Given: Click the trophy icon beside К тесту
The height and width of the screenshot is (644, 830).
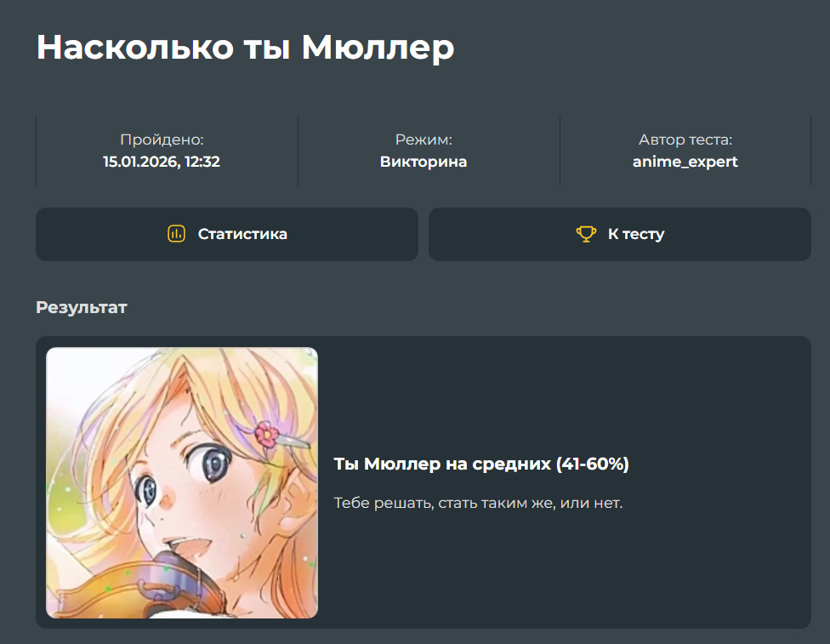Looking at the screenshot, I should (586, 234).
